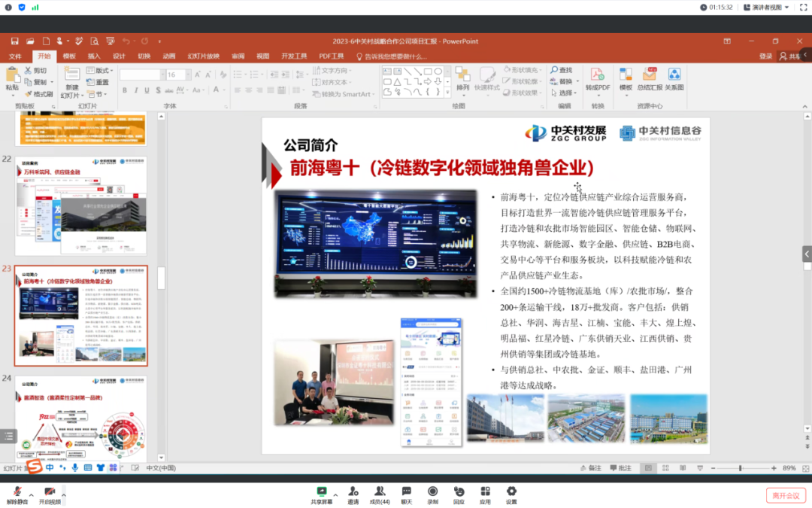
Task: Click the zoom slider handle
Action: coord(740,468)
